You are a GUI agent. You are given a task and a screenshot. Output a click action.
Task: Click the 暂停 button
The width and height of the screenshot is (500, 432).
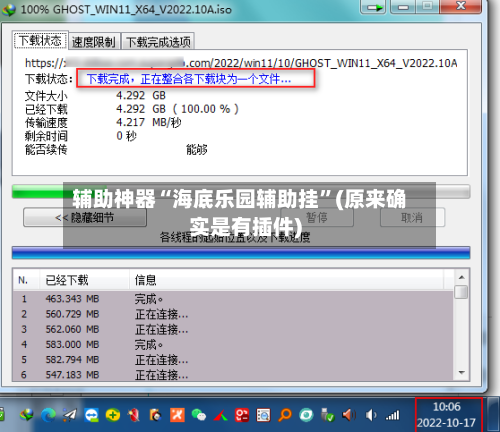(317, 218)
